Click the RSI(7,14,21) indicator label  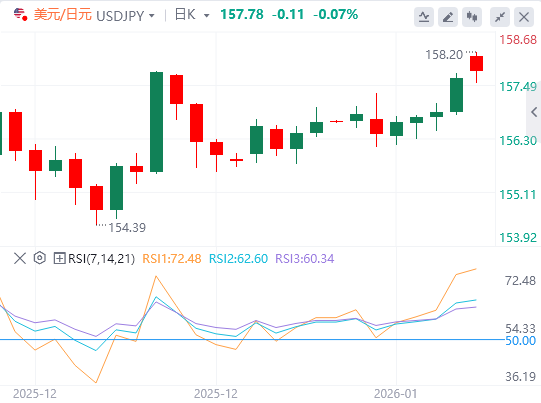(x=101, y=258)
